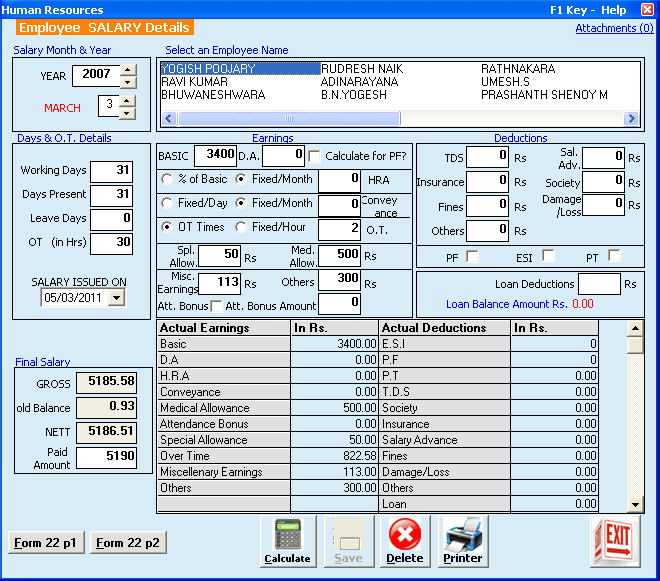Select employee UMESH.S

click(x=506, y=82)
